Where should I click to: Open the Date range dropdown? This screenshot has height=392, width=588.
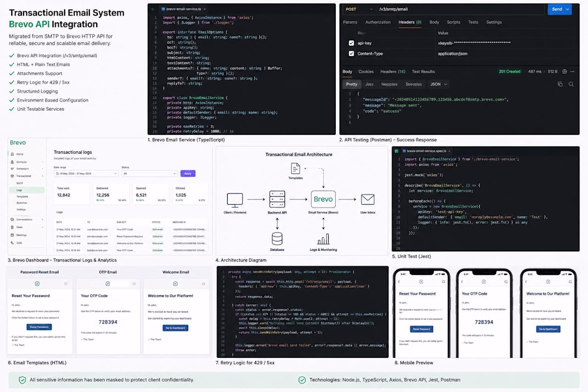point(86,174)
